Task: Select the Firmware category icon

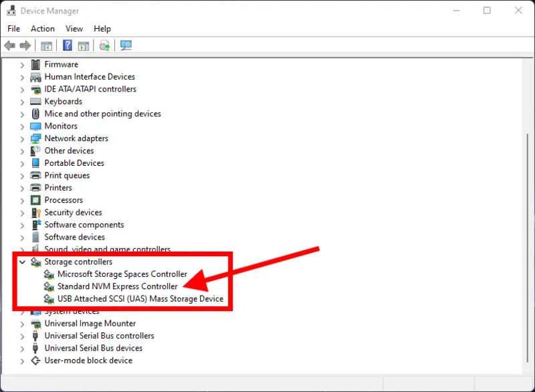Action: (35, 64)
